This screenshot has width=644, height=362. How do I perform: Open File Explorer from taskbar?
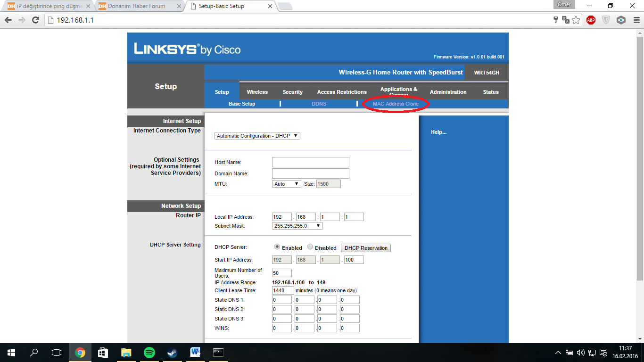point(126,352)
